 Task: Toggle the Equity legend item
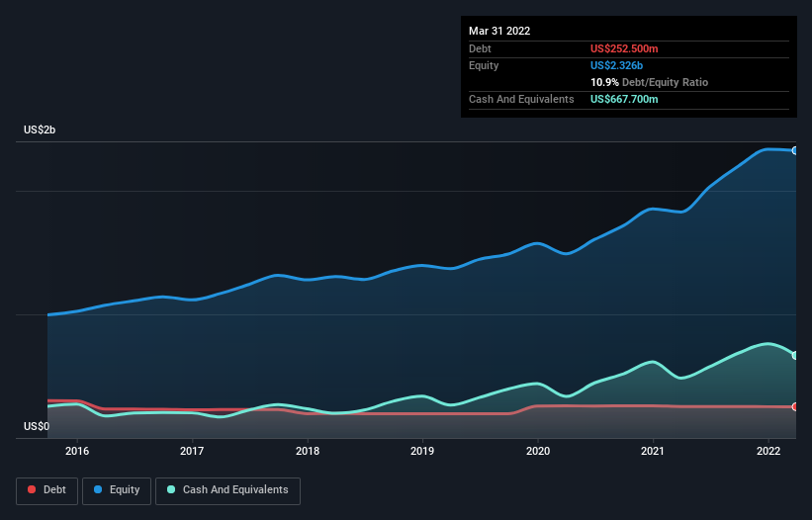pos(117,489)
